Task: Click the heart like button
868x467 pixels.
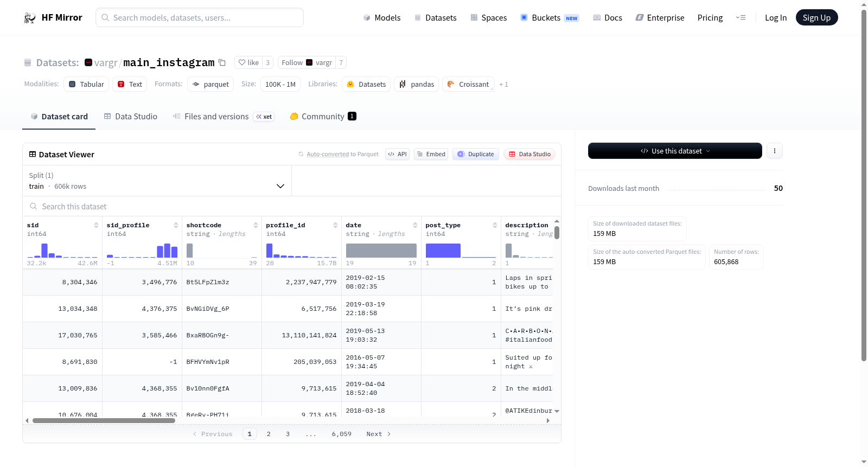Action: (x=248, y=62)
